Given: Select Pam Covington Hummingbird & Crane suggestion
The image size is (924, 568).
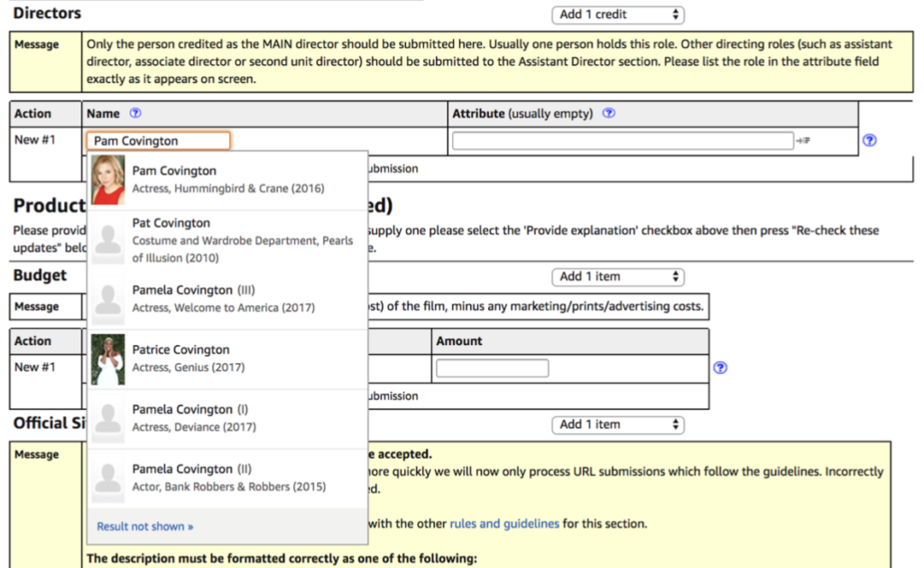Looking at the screenshot, I should (227, 180).
